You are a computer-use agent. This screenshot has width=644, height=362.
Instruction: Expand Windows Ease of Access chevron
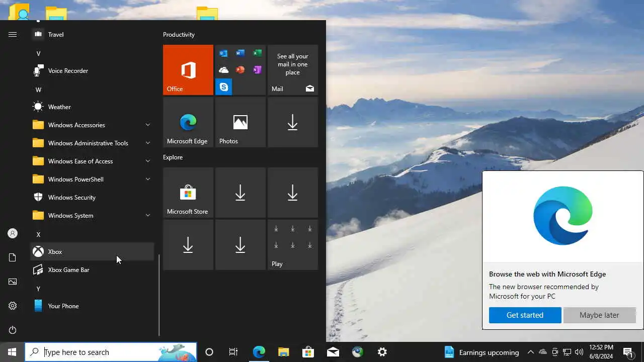tap(148, 161)
